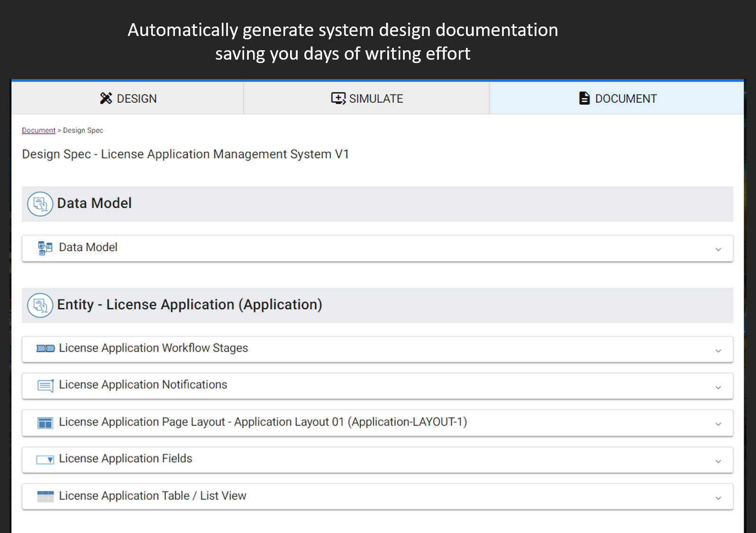Click the Simulate tab screen icon
Viewport: 756px width, 533px height.
(338, 98)
